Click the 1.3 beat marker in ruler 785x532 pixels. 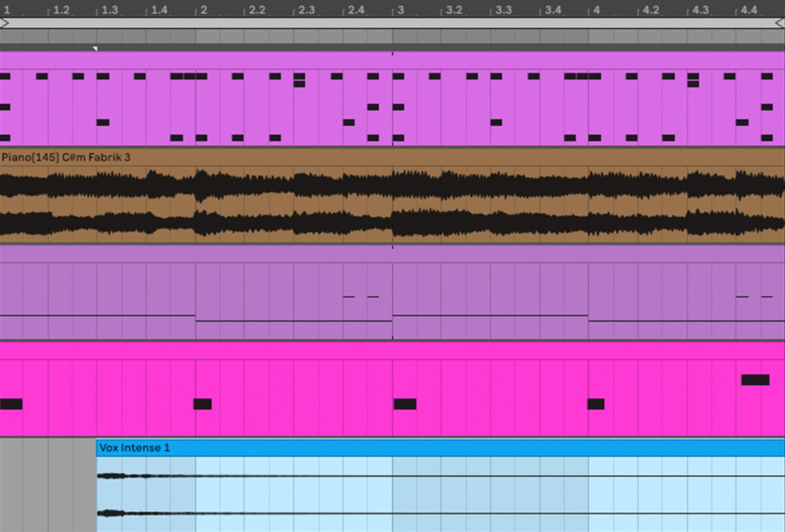click(111, 10)
